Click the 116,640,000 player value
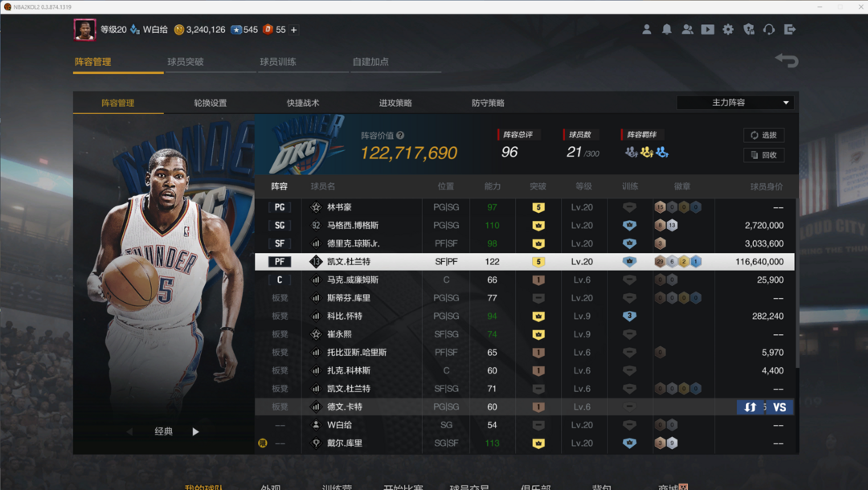The height and width of the screenshot is (490, 868). point(759,262)
